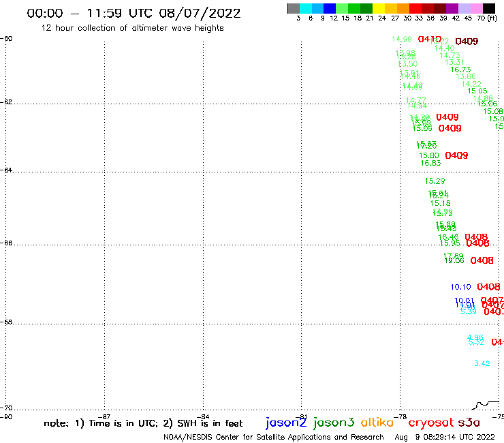
Task: Pick the purple swatch in the wave height scale
Action: pos(452,8)
